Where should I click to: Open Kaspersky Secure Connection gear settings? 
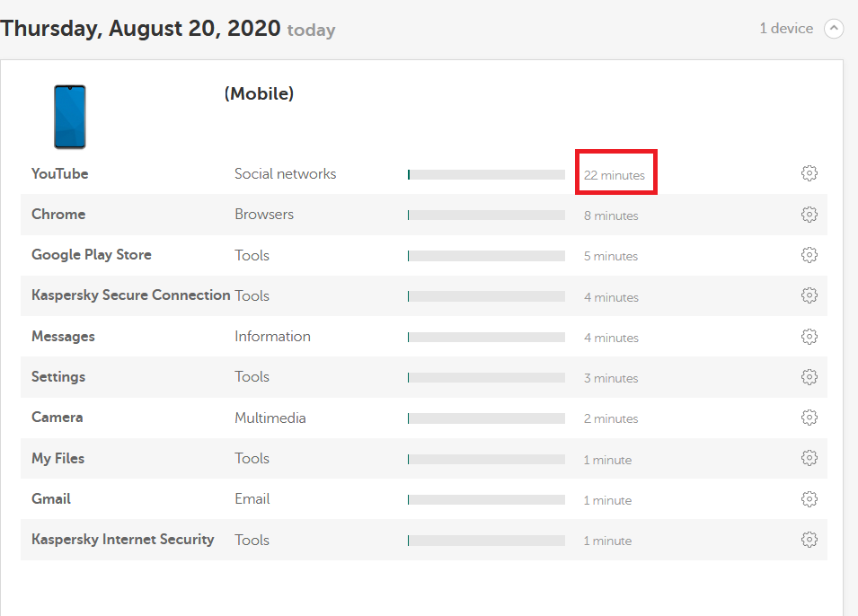pos(809,295)
